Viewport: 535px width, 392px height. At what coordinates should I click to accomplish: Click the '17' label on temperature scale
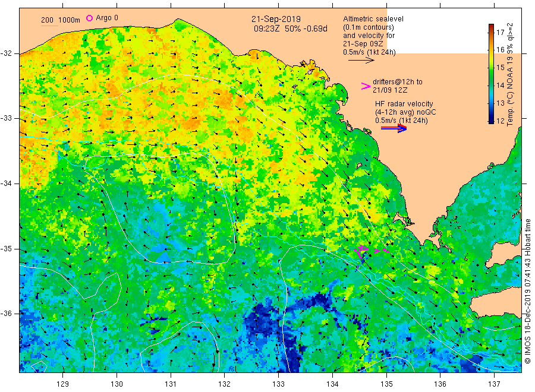(x=500, y=33)
